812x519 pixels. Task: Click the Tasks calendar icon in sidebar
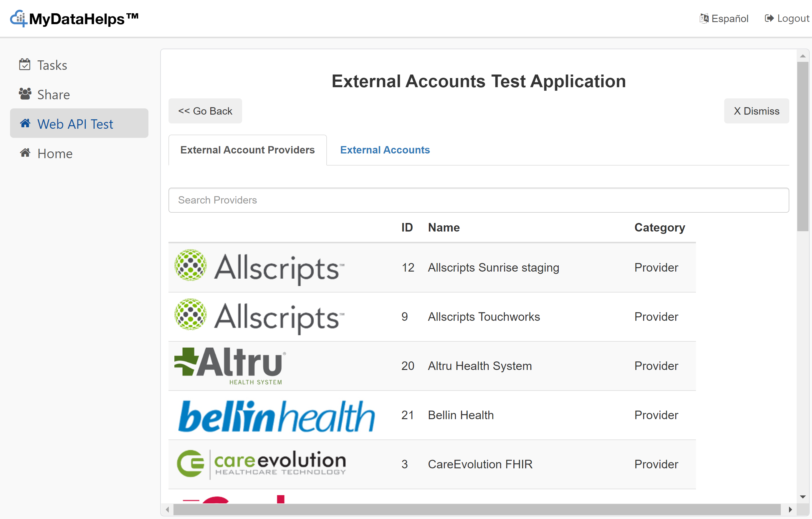tap(25, 65)
